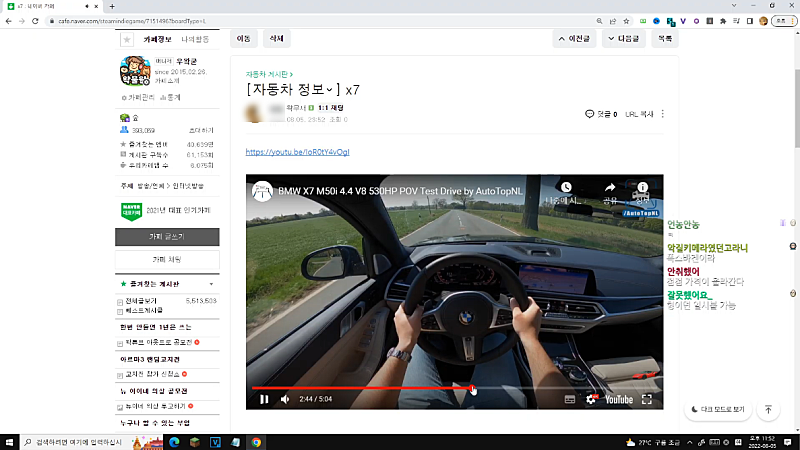Screen dimensions: 800x450
Task: Open Windows notification center
Action: pos(788,442)
